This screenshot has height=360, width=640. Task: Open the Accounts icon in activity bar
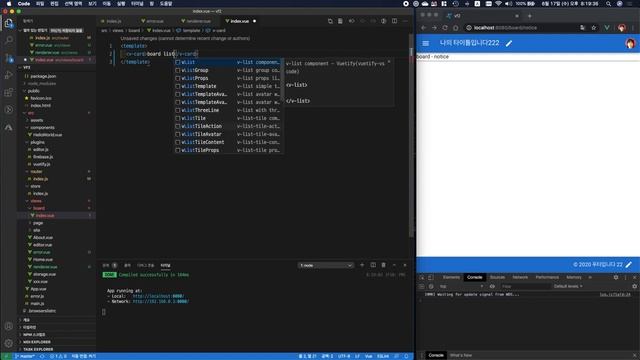pos(9,326)
